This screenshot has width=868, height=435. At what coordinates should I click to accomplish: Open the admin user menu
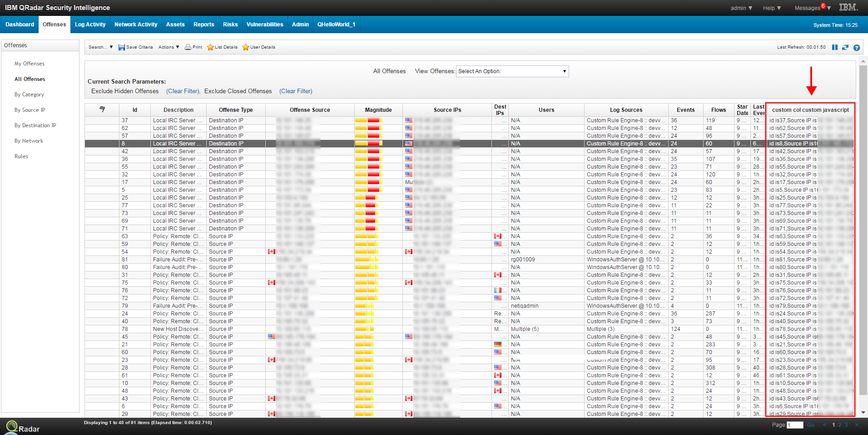[x=741, y=8]
